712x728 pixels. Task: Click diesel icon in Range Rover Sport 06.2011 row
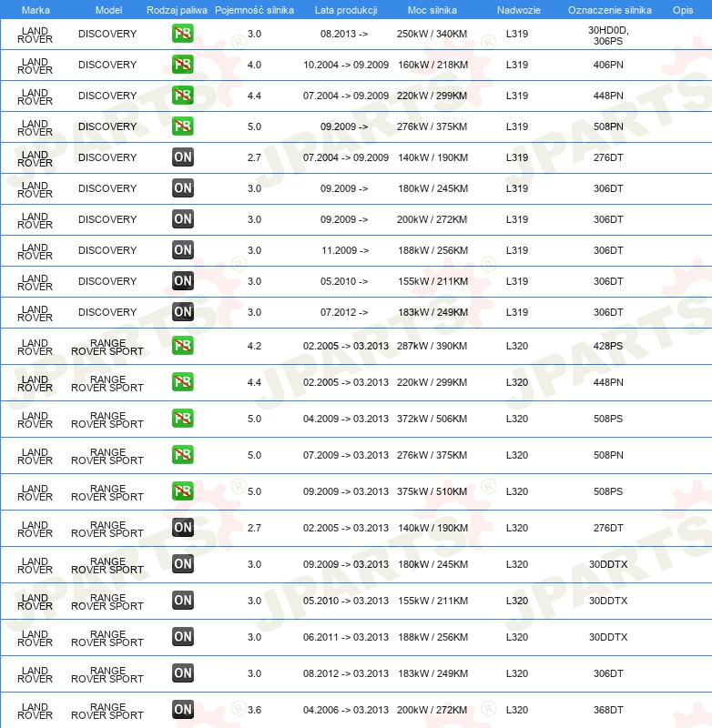click(182, 636)
